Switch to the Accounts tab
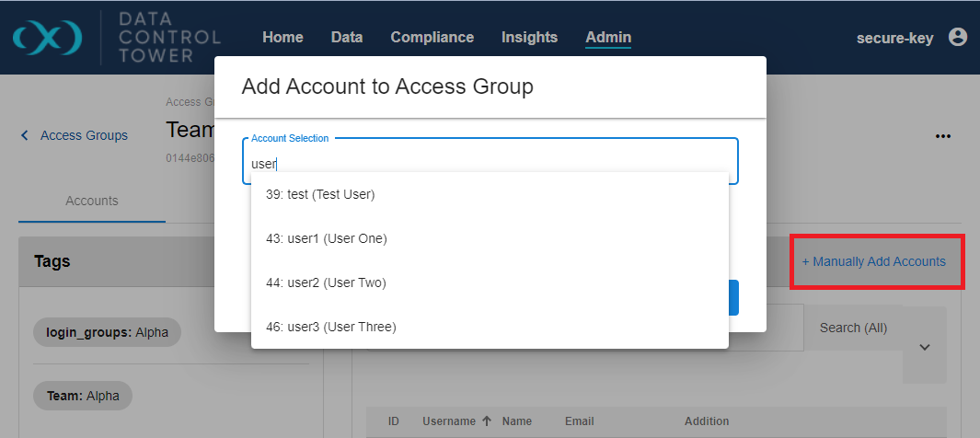This screenshot has width=980, height=438. click(x=92, y=201)
